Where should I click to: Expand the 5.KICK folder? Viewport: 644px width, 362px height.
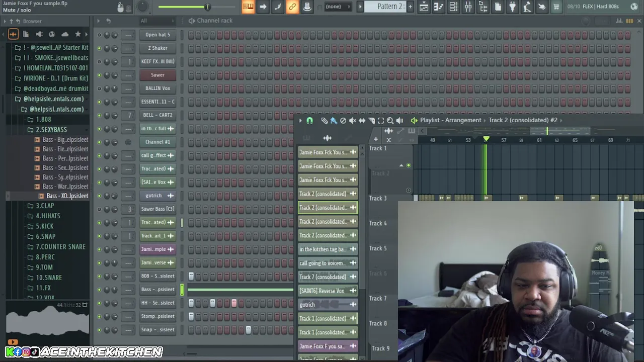click(x=44, y=226)
